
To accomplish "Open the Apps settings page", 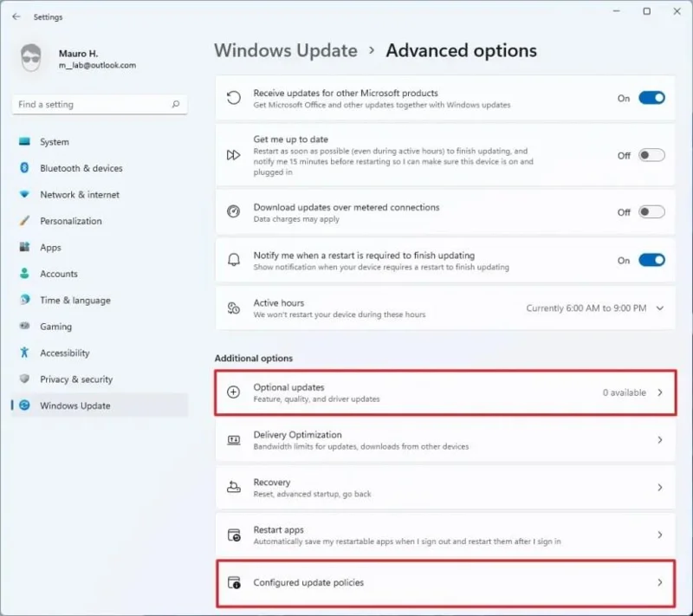I will (x=100, y=248).
